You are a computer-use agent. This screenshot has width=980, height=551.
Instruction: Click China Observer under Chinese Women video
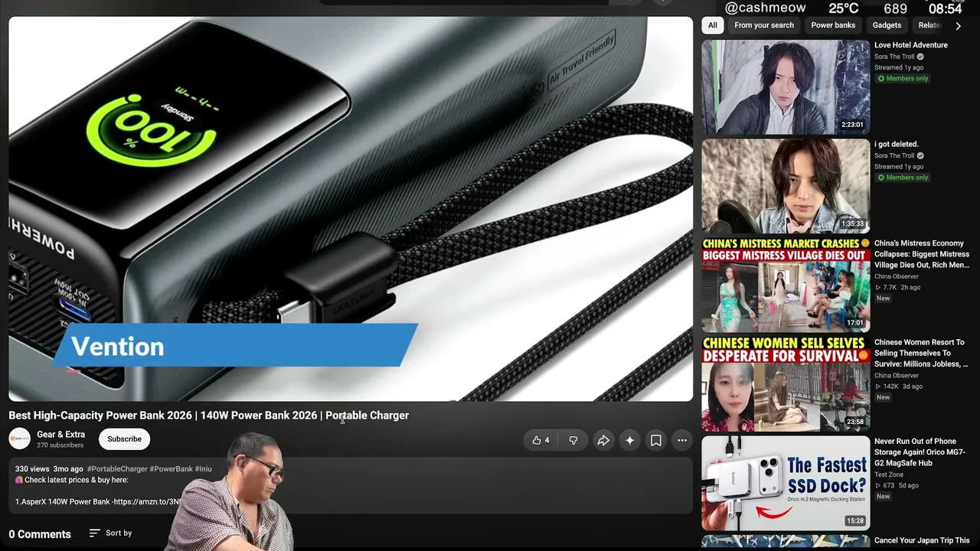[897, 376]
